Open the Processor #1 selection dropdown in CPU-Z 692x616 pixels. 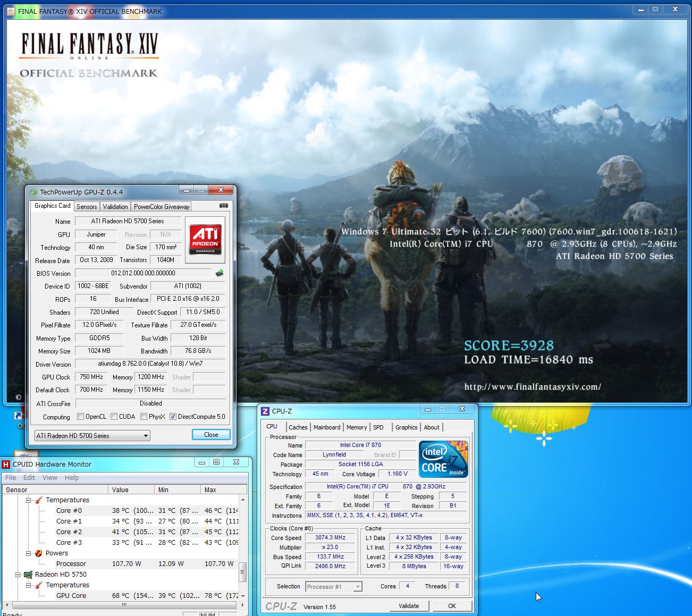coord(334,587)
